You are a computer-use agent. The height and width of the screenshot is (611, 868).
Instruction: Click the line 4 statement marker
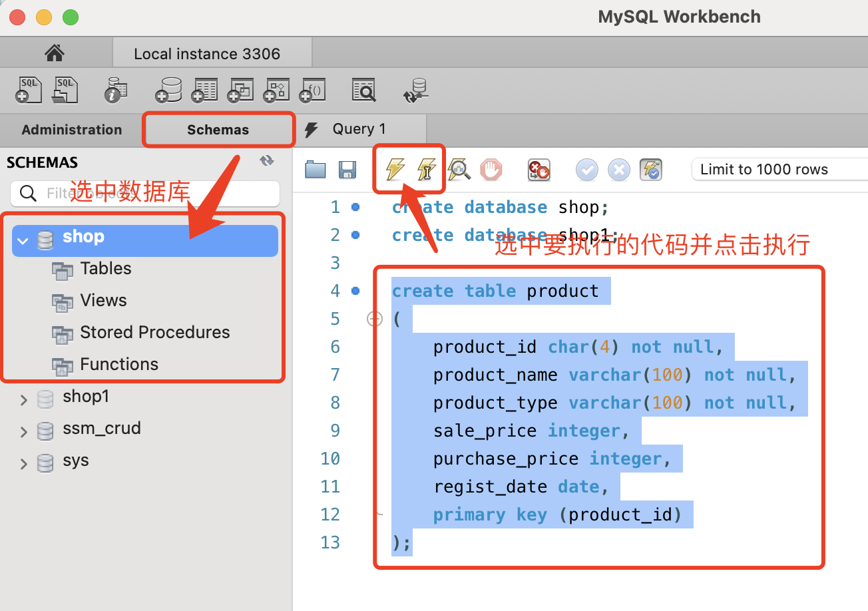[355, 291]
